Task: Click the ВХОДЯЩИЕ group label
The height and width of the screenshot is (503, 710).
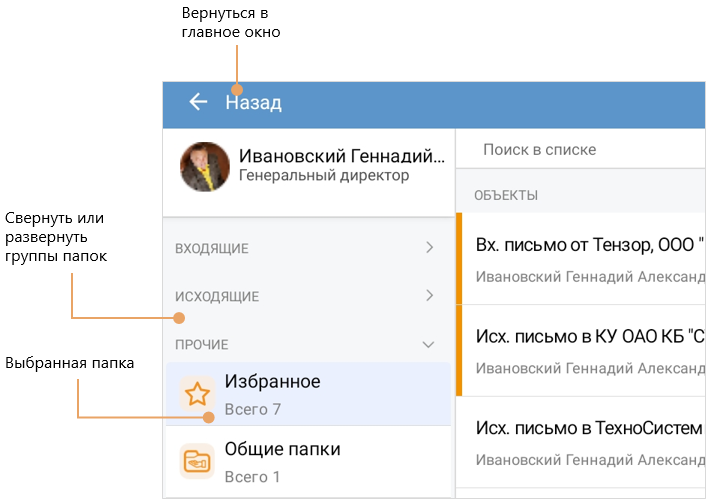Action: [x=212, y=248]
